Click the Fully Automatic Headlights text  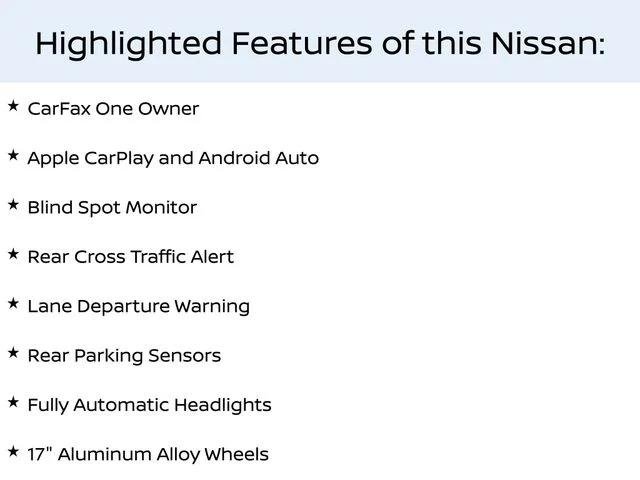pyautogui.click(x=149, y=405)
